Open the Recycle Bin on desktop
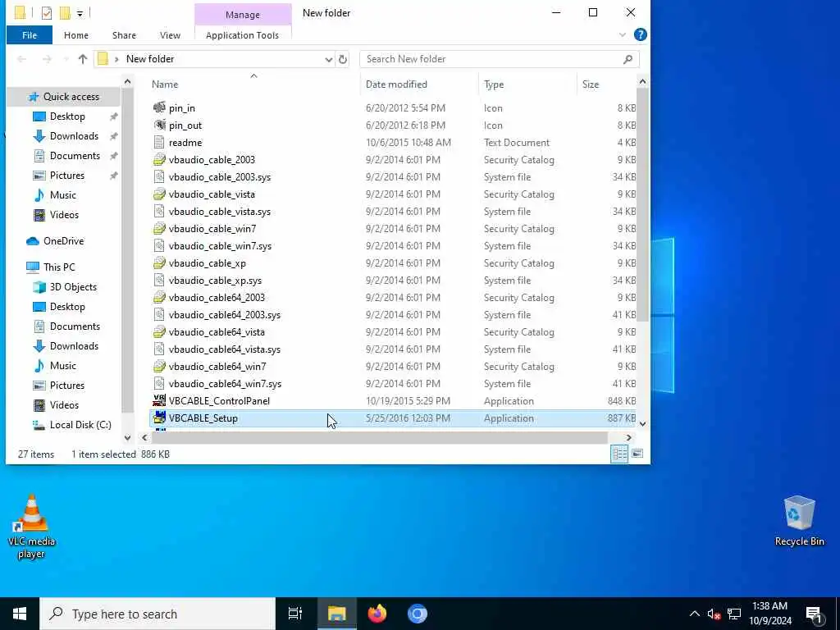Screen dimensions: 840x630 (x=799, y=521)
